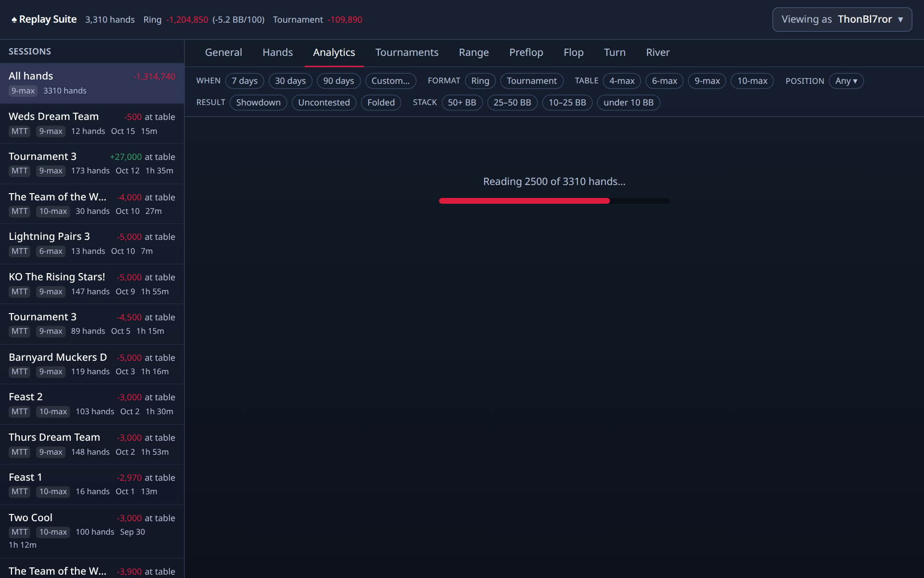This screenshot has height=578, width=924.
Task: Open the Barnyard Muckers D session
Action: tap(92, 364)
